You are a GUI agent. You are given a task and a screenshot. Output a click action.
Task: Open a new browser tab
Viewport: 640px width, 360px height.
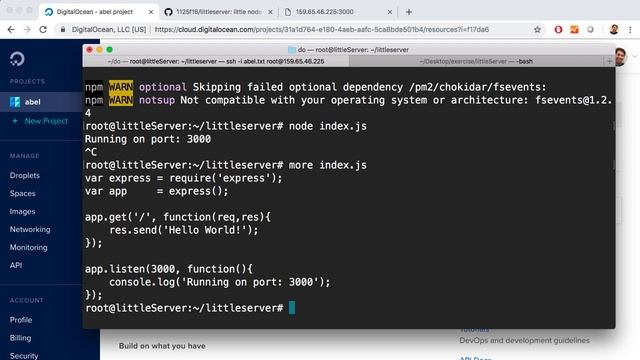coord(409,12)
